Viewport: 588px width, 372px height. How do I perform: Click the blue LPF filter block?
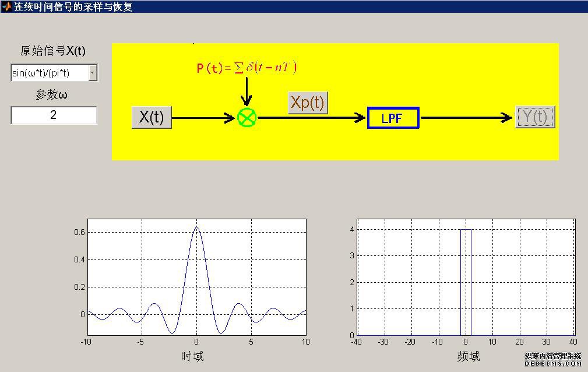point(393,118)
